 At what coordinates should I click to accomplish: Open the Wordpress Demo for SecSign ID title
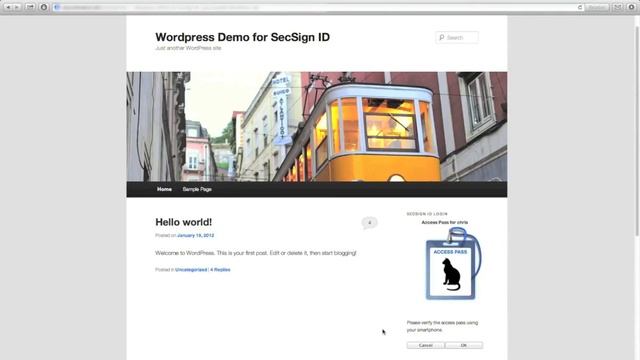point(242,37)
